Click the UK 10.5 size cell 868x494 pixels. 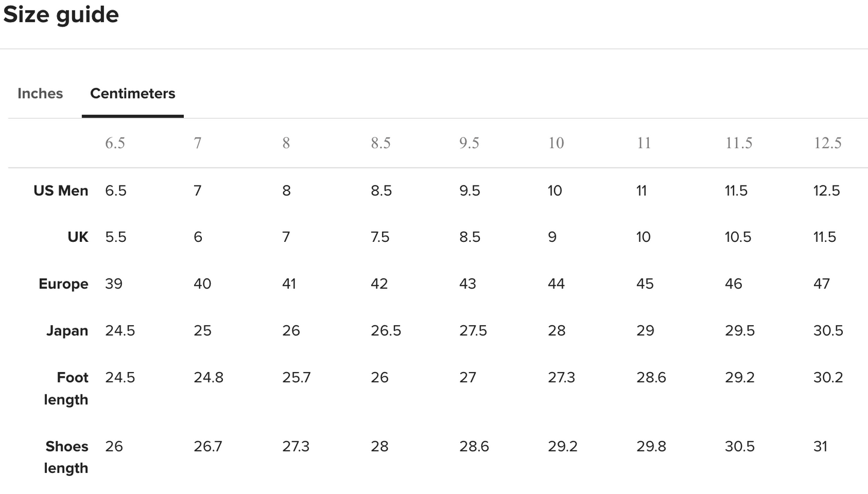(x=738, y=237)
